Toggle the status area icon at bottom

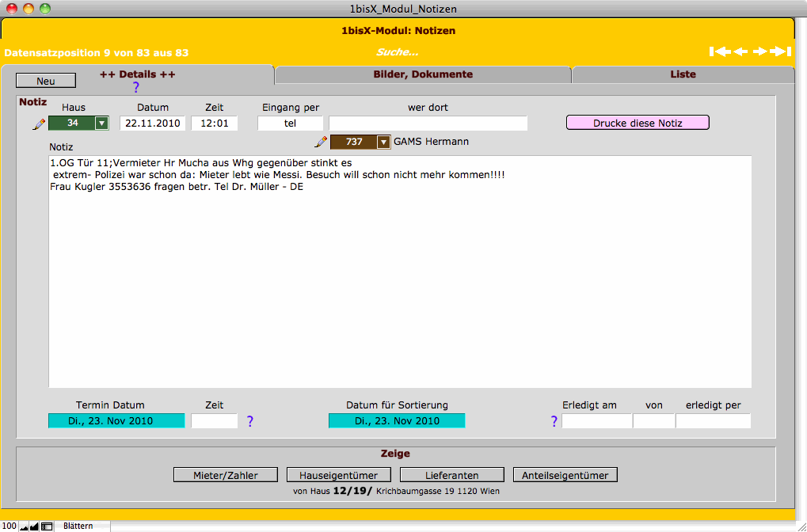coord(47,526)
